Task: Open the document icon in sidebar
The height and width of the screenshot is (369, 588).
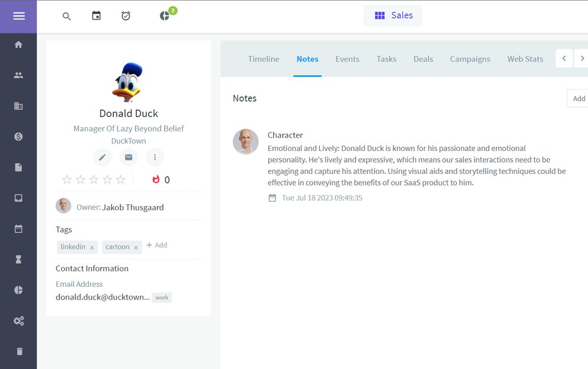Action: 18,167
